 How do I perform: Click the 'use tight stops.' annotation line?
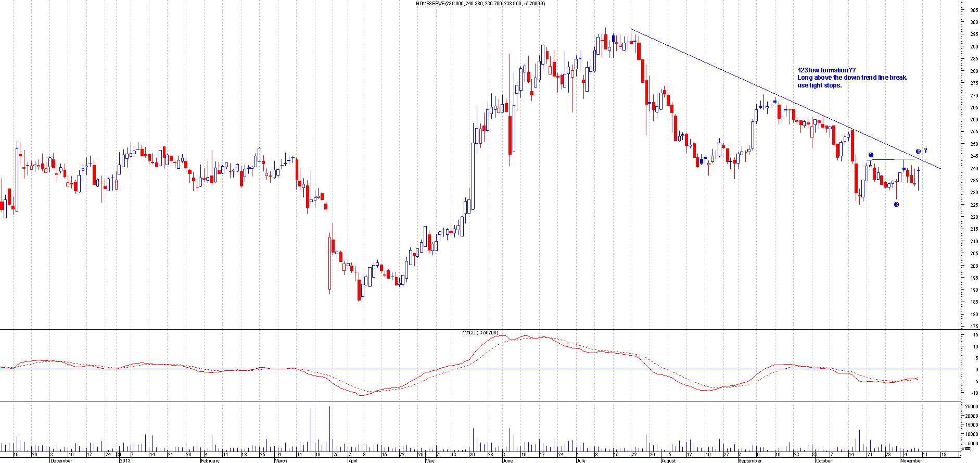(819, 85)
